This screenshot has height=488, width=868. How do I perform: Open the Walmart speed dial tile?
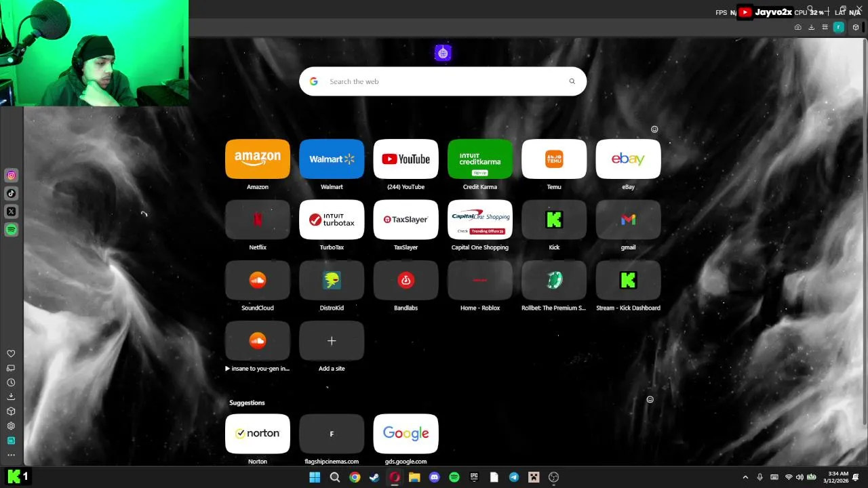pyautogui.click(x=332, y=159)
